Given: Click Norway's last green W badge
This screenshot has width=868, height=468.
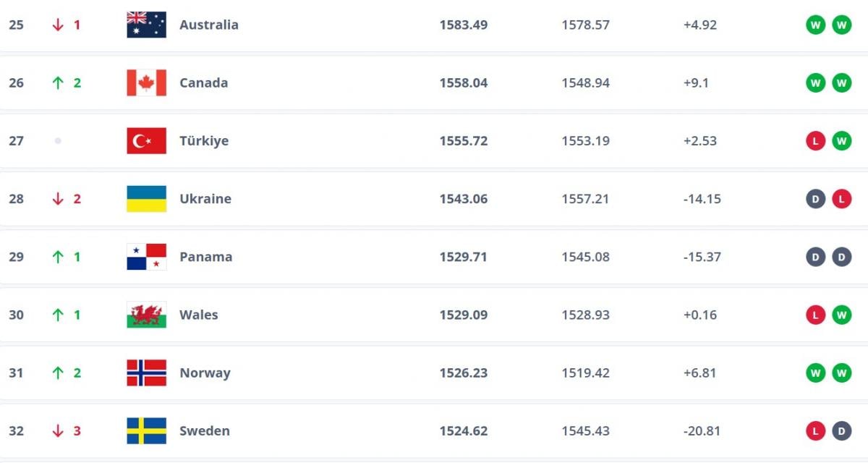Looking at the screenshot, I should 841,373.
